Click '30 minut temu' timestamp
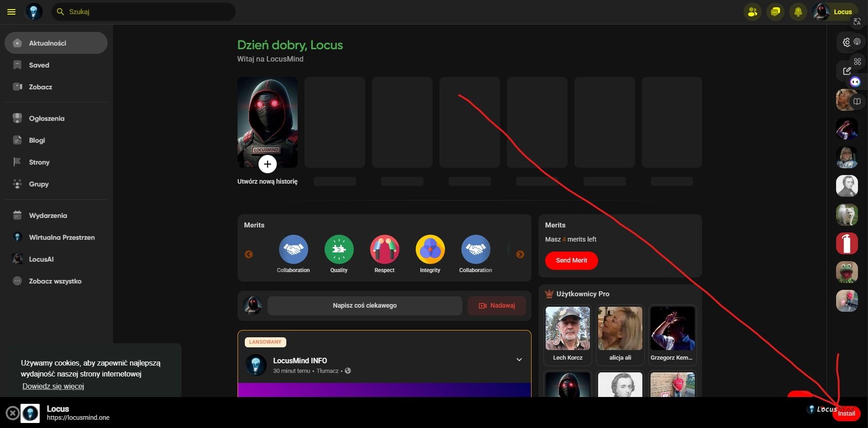This screenshot has width=868, height=428. pos(292,371)
